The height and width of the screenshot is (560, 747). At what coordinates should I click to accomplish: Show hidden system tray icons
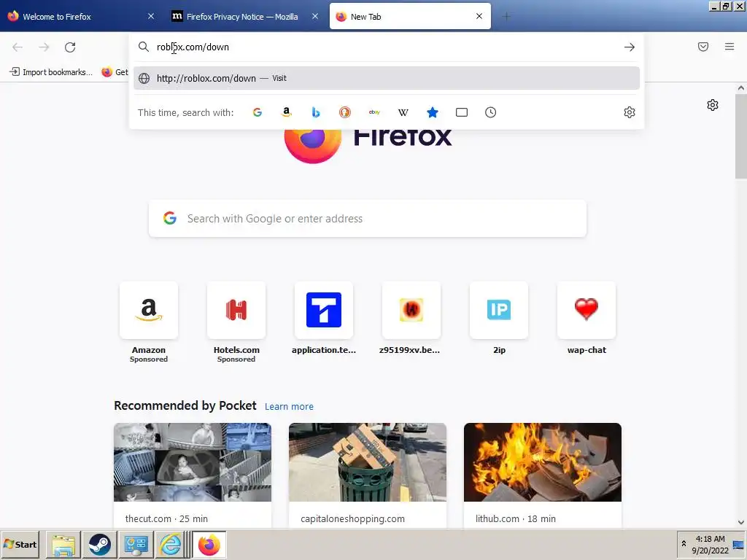pyautogui.click(x=684, y=544)
